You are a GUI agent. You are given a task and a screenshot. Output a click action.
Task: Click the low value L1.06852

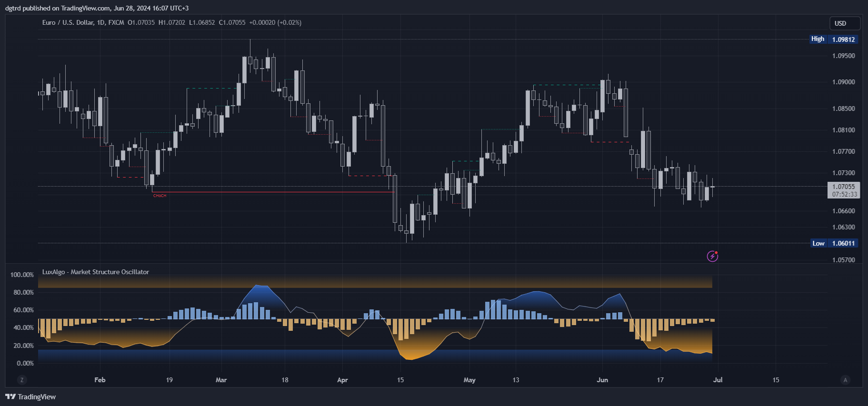(x=202, y=22)
